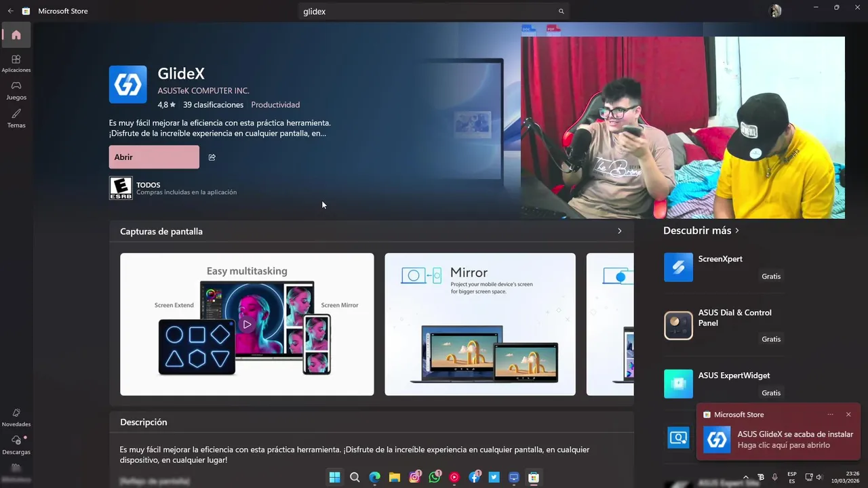
Task: Open Novedades in the sidebar
Action: pos(16,417)
